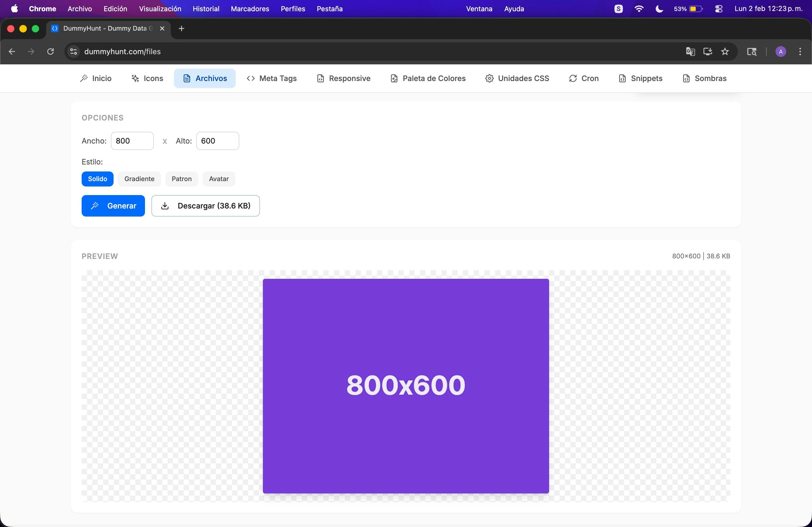This screenshot has width=812, height=527.
Task: Click the install app icon in address bar
Action: click(708, 52)
